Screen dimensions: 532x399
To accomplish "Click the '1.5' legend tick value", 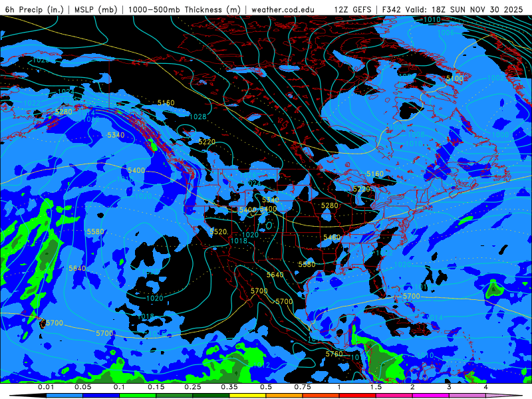I will click(x=376, y=387).
